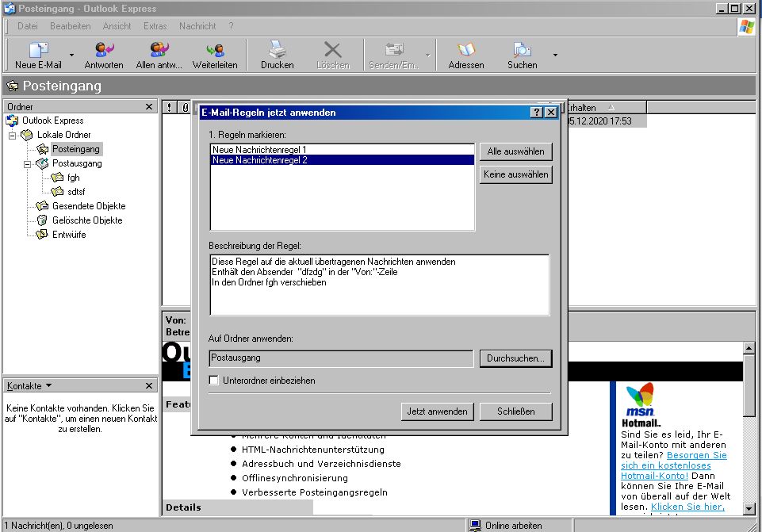Open the Klicken Sie hier link
Image resolution: width=762 pixels, height=532 pixels.
coord(687,507)
